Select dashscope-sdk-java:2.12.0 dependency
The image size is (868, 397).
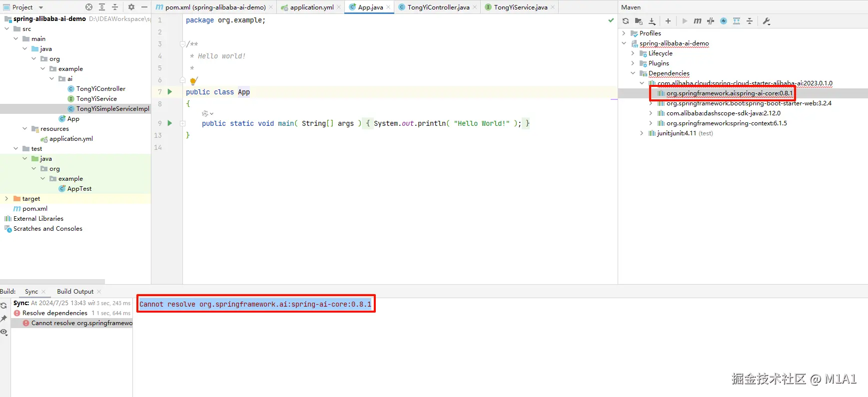point(723,113)
